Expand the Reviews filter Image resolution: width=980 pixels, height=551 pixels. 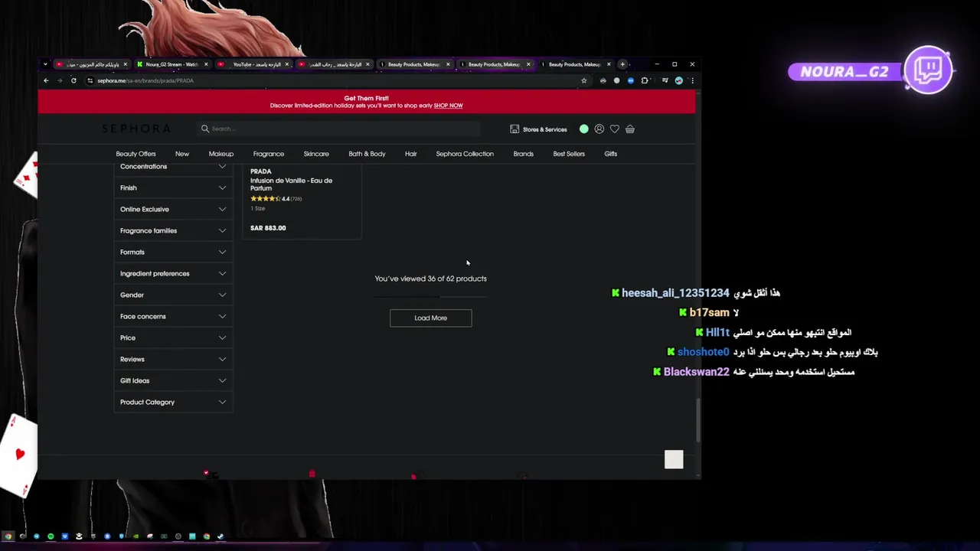tap(173, 359)
